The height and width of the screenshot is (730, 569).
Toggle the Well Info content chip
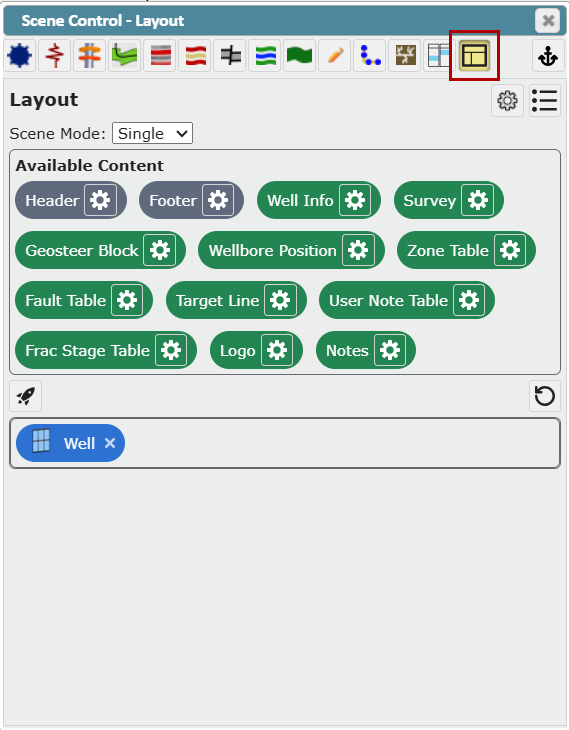pos(300,200)
